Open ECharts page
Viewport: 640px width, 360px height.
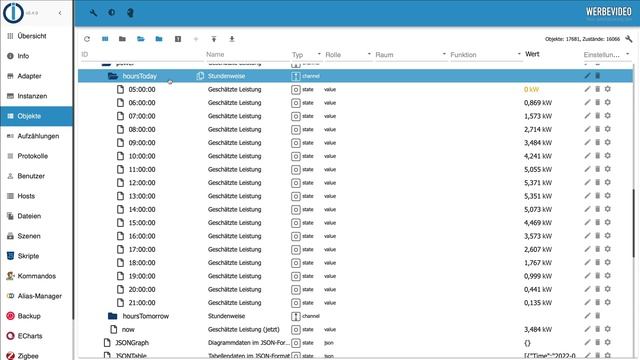tap(37, 336)
